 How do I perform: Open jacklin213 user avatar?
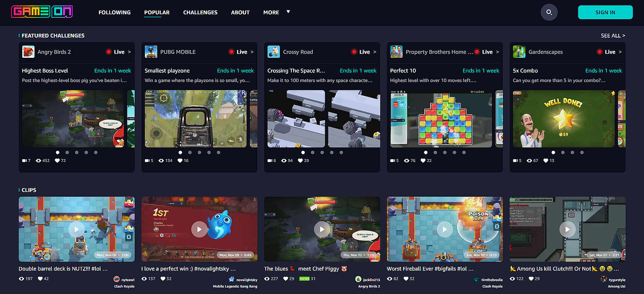358,279
